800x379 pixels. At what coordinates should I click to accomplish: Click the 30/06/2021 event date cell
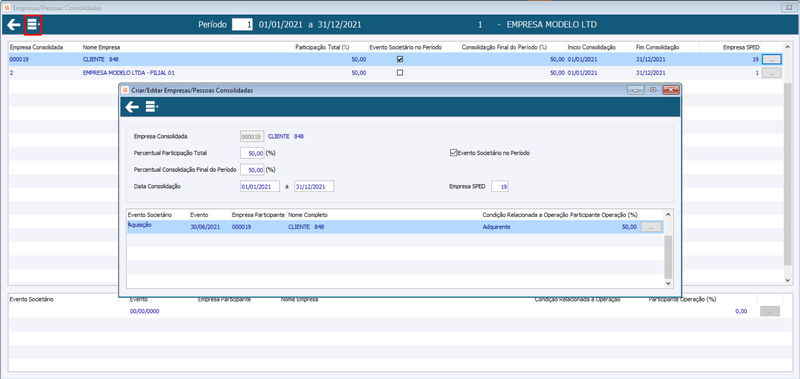point(205,227)
